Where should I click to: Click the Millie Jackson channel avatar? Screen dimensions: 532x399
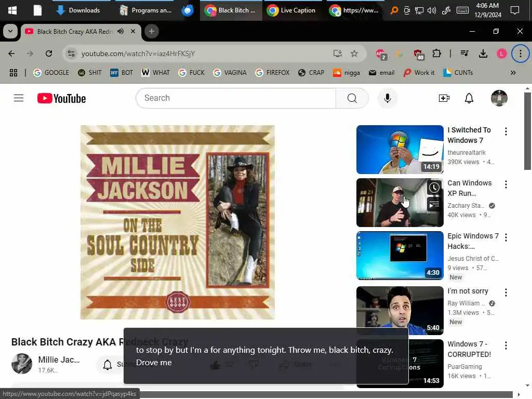22,364
